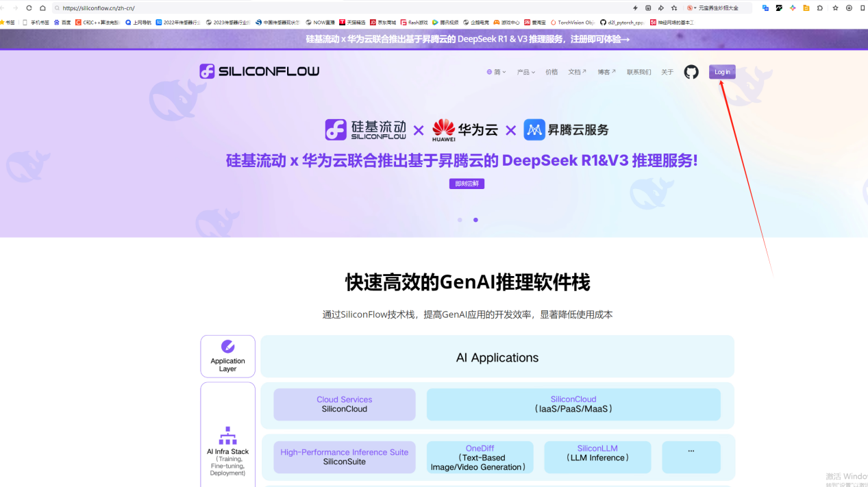
Task: Select the second carousel slide dot
Action: pyautogui.click(x=475, y=220)
